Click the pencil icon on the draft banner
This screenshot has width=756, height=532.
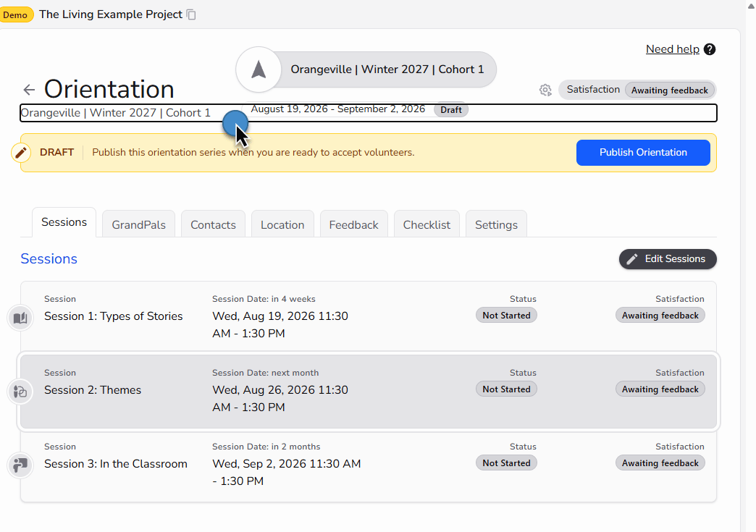tap(21, 153)
